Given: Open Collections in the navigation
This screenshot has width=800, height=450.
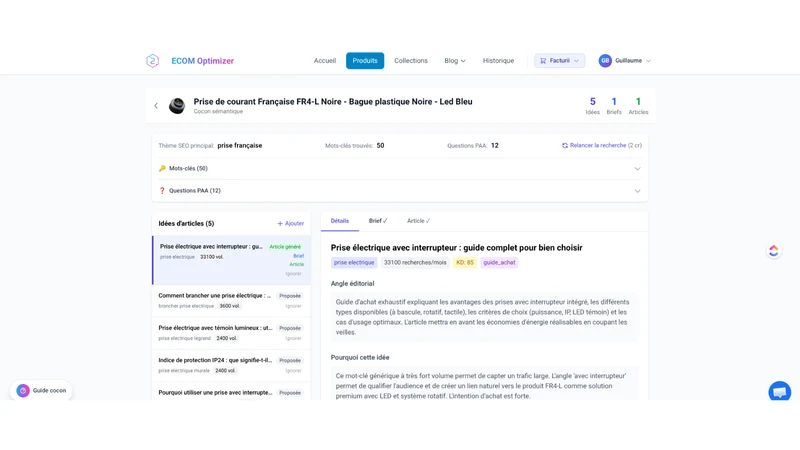Looking at the screenshot, I should [411, 61].
